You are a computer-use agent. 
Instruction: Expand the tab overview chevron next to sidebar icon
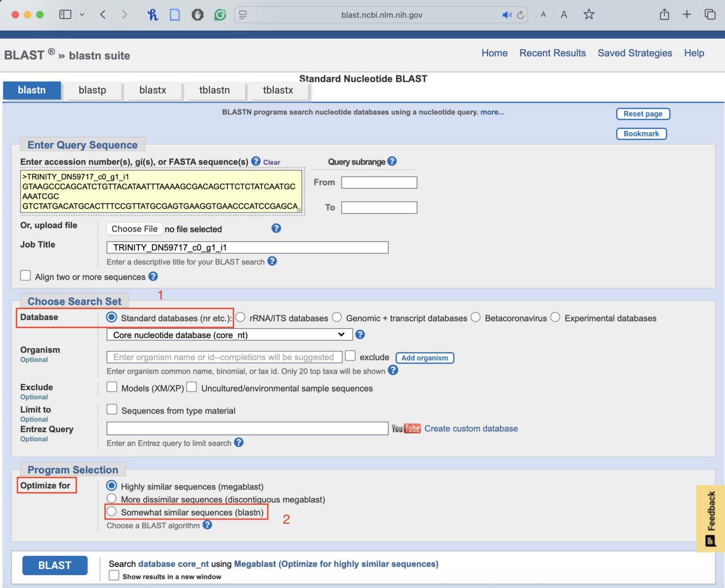click(83, 14)
